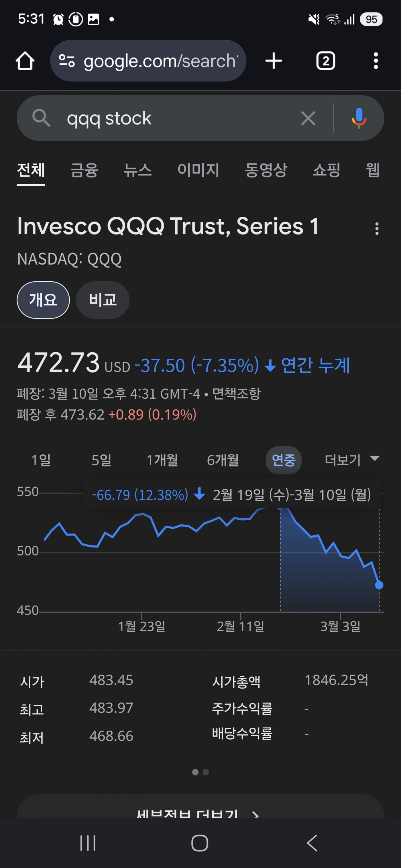Select the 6개월 chart range

point(223,460)
